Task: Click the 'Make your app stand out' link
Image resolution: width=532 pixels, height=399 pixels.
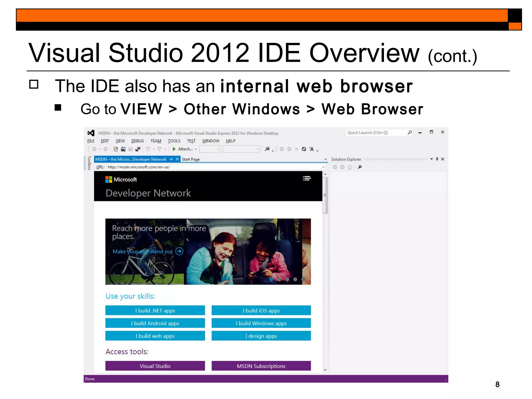Action: click(143, 251)
